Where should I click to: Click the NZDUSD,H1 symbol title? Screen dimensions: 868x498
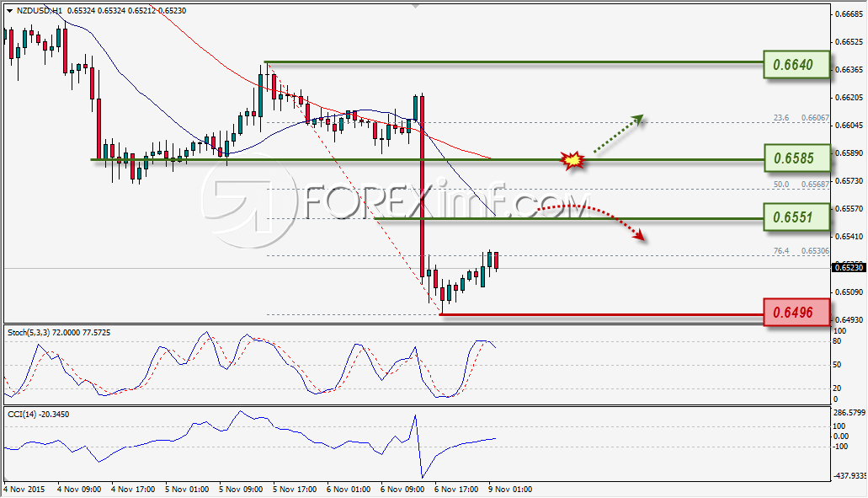pyautogui.click(x=40, y=10)
